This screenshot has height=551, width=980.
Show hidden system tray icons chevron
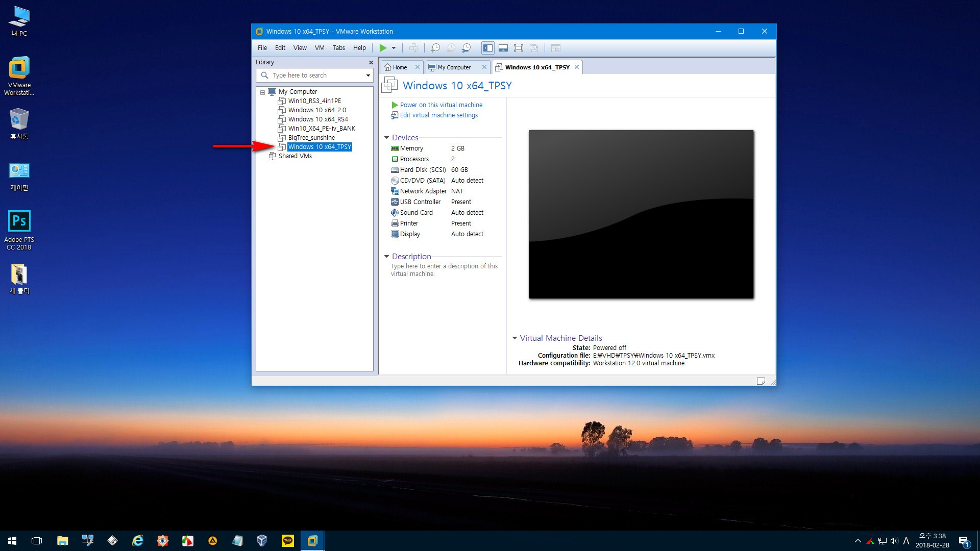[x=858, y=541]
